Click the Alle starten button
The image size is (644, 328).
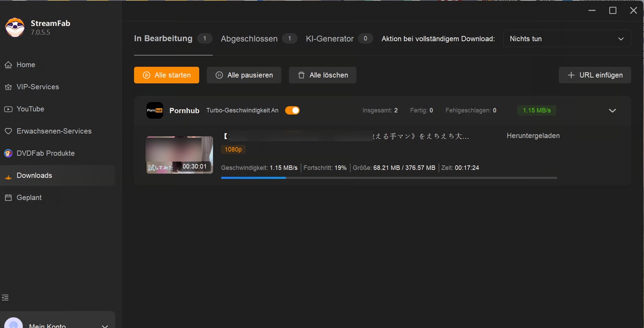point(167,75)
